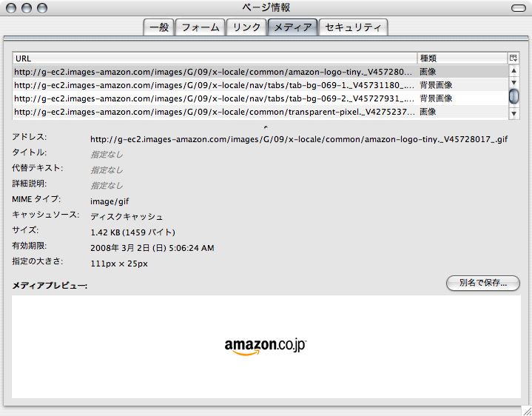
Task: Select the tab-bg-069-2 background image row
Action: click(x=260, y=98)
